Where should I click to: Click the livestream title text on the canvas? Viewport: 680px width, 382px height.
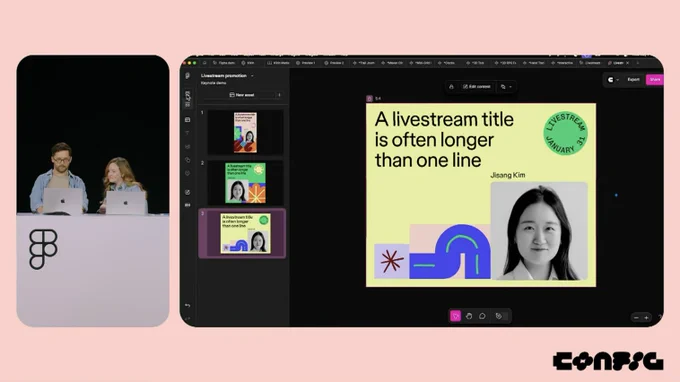[x=444, y=140]
